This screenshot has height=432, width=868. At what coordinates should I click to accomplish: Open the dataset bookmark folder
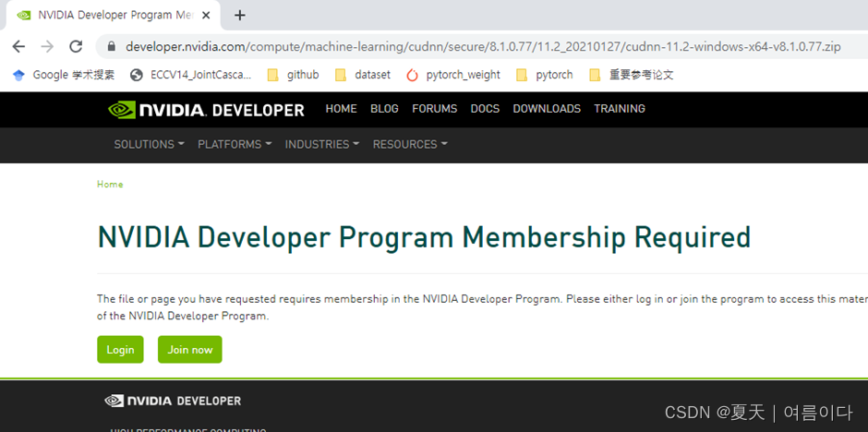click(363, 75)
